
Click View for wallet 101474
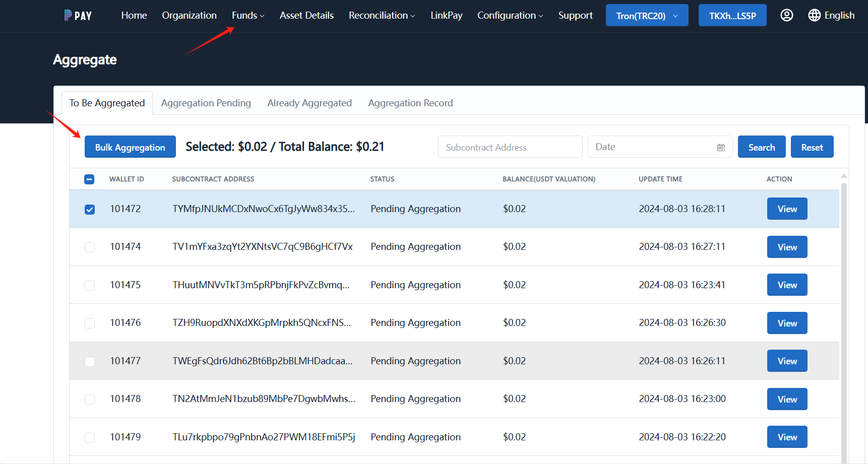tap(787, 247)
